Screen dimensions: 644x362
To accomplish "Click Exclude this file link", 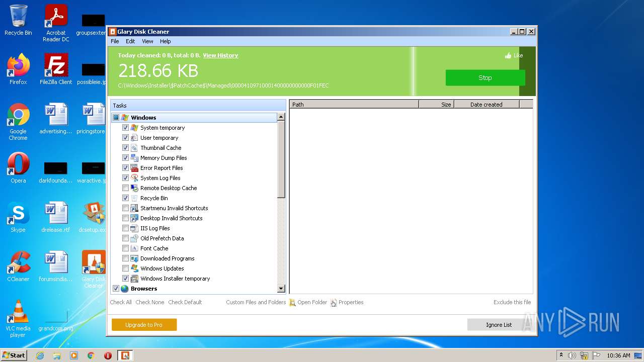I will point(512,302).
